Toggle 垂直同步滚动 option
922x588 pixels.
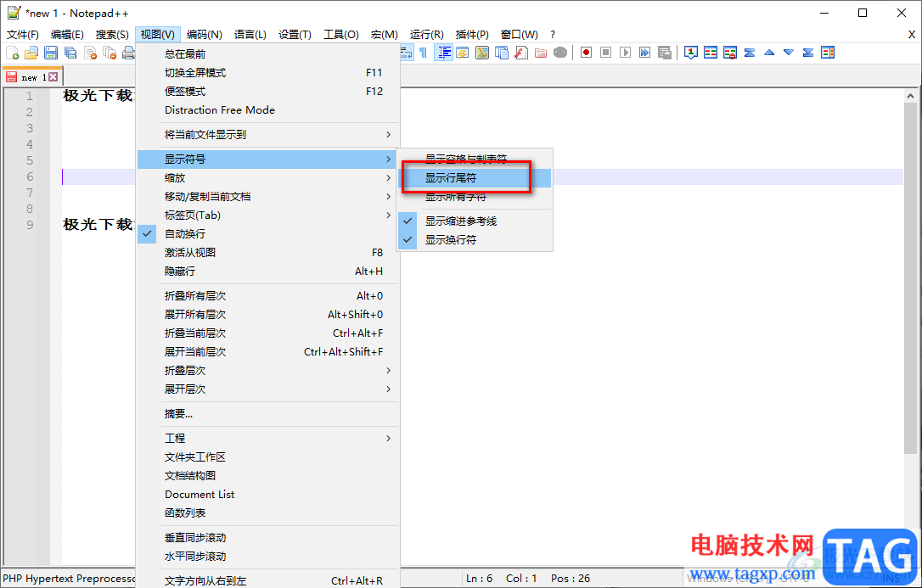pos(267,537)
